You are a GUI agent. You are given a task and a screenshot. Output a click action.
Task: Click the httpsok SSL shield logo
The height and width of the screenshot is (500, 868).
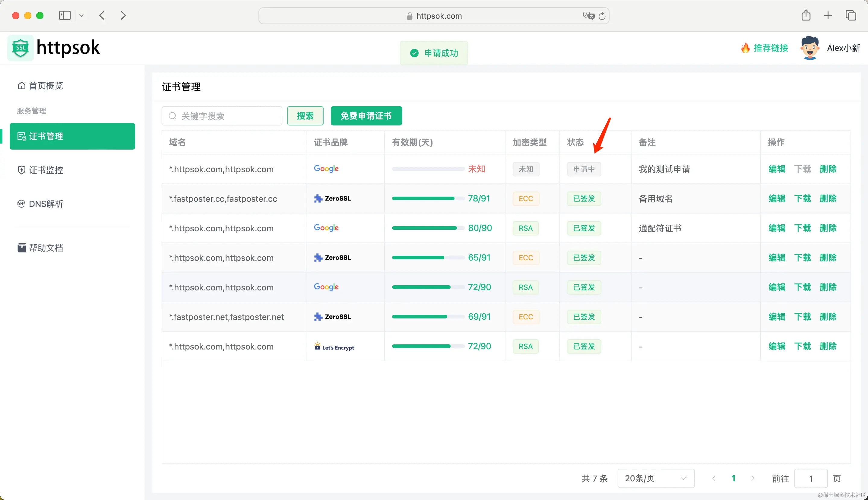(21, 48)
